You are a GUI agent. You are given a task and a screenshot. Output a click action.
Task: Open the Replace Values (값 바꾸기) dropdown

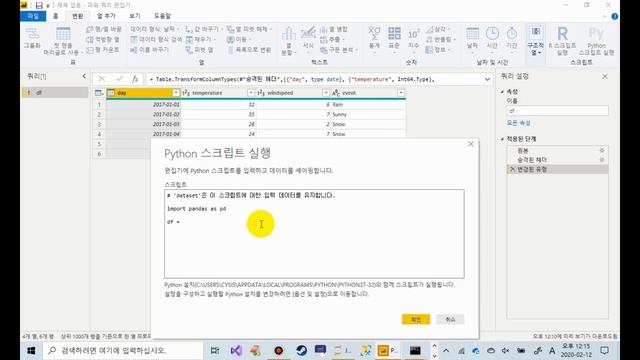click(x=204, y=29)
